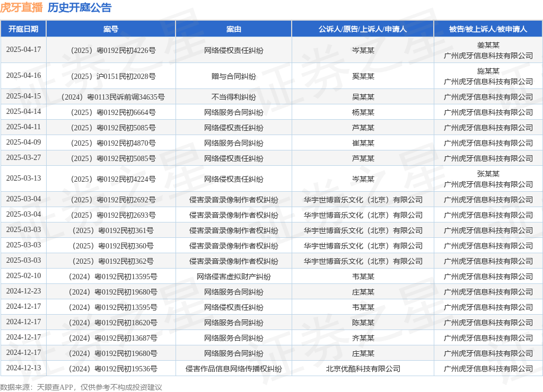Click the date cell 2025-04-11
543x392 pixels.
click(23, 127)
